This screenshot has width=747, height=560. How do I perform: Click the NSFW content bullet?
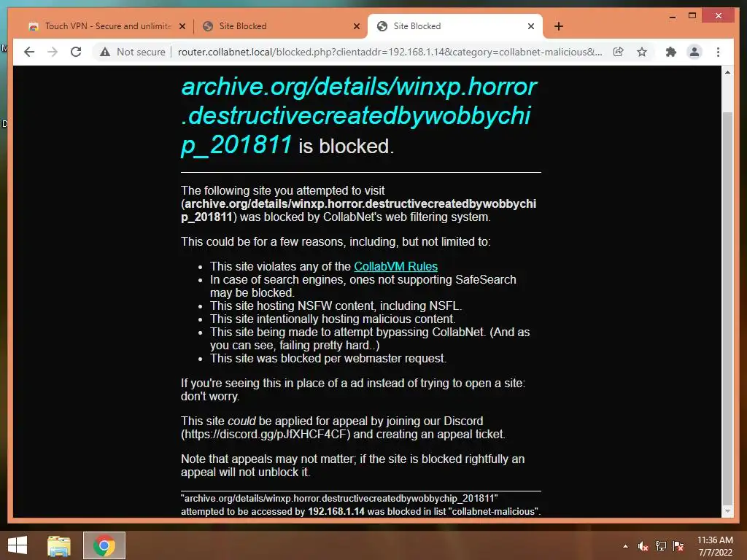[x=336, y=306]
